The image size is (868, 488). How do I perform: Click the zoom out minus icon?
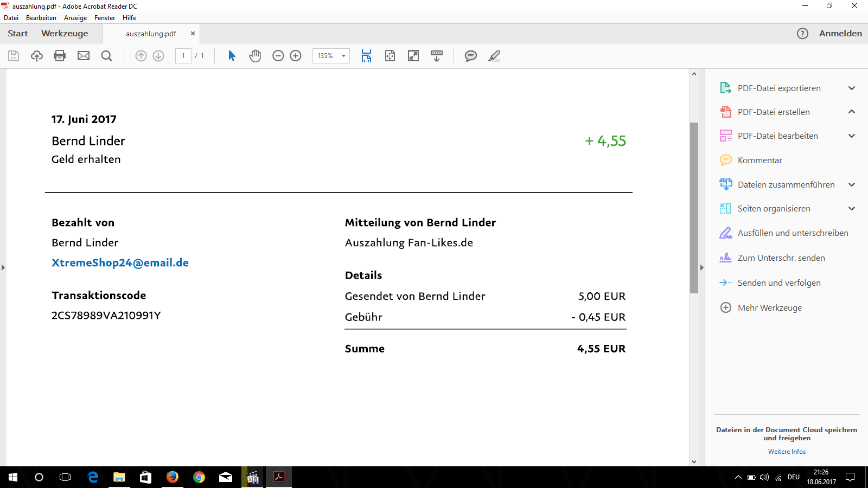coord(278,56)
